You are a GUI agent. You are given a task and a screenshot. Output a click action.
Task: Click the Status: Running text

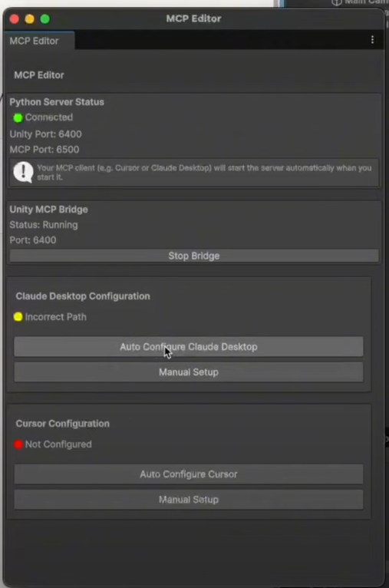click(x=44, y=225)
